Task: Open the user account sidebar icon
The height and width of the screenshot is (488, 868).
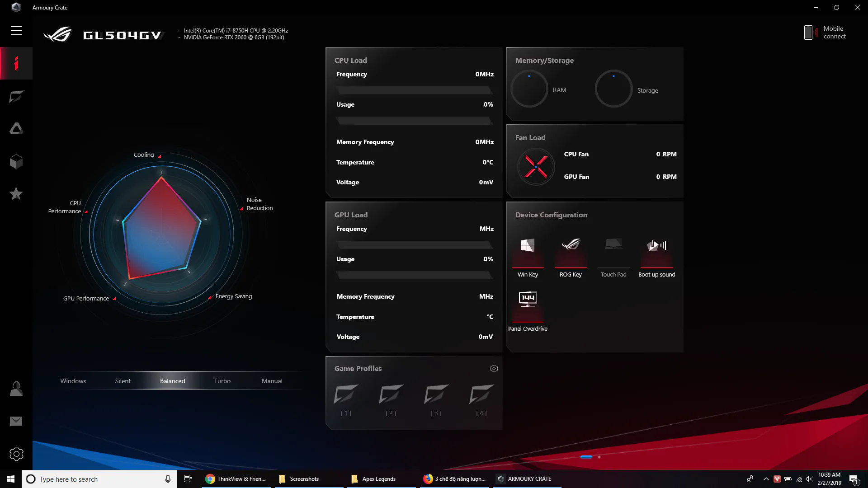Action: 16,389
